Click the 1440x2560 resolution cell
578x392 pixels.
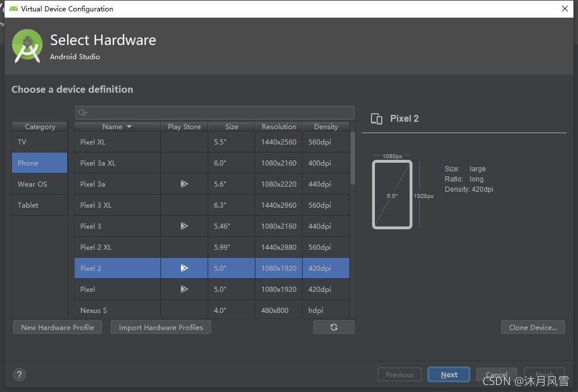279,142
